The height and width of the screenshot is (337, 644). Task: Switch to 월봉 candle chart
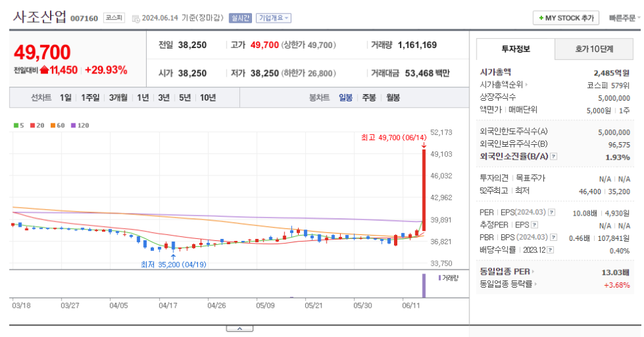click(x=393, y=98)
